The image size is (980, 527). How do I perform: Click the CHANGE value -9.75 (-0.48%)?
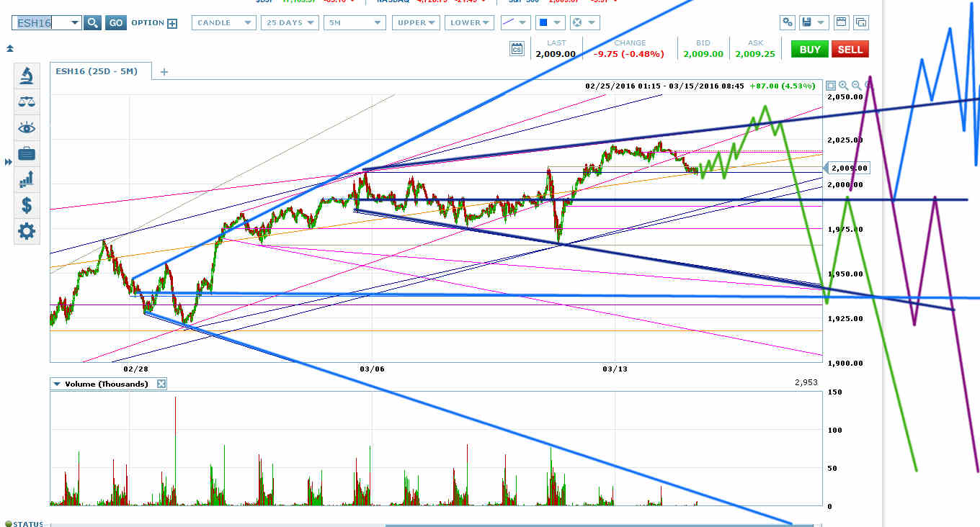click(x=630, y=54)
